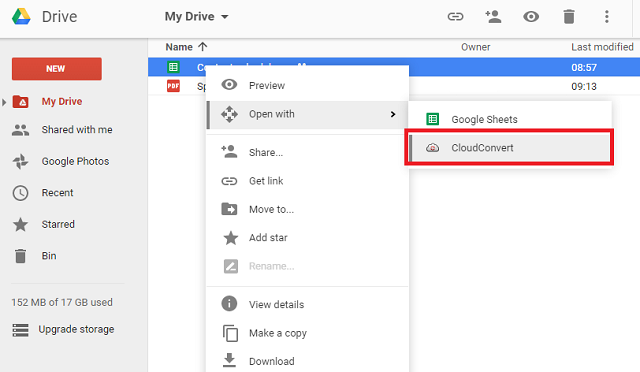Open Starred in the sidebar

click(x=58, y=224)
